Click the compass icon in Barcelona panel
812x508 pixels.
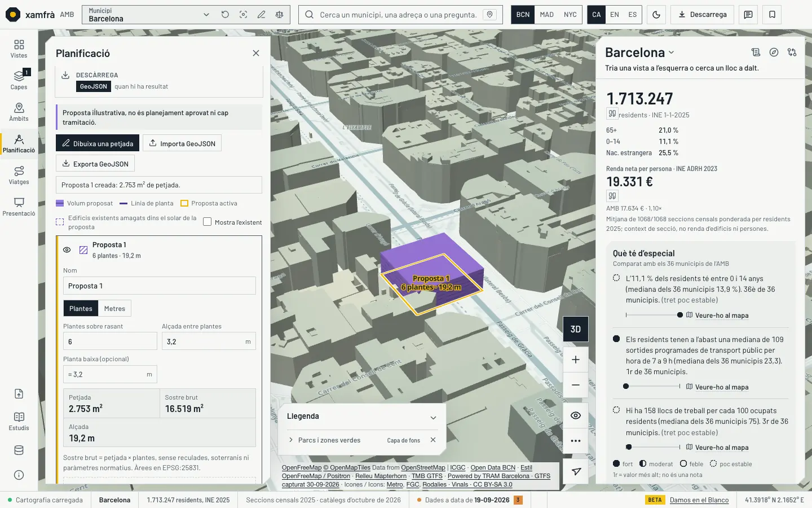pyautogui.click(x=774, y=52)
